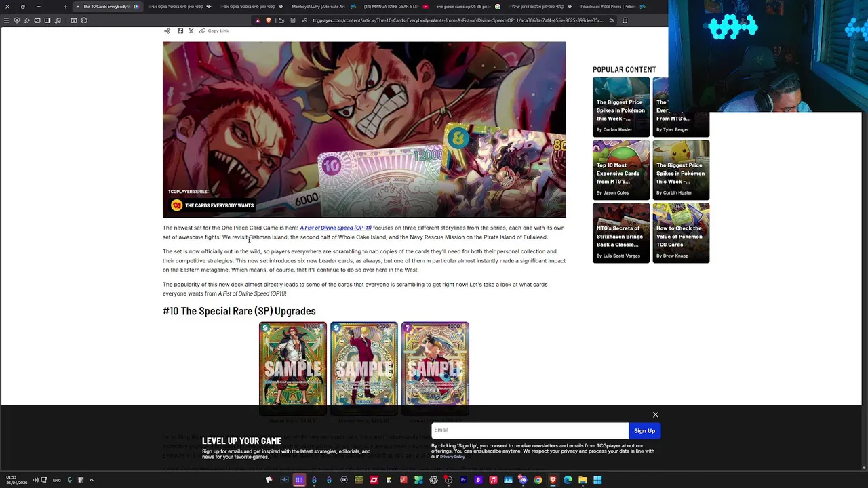868x488 pixels.
Task: Switch to the Pikachu ex #238 Prices tab
Action: tap(612, 6)
